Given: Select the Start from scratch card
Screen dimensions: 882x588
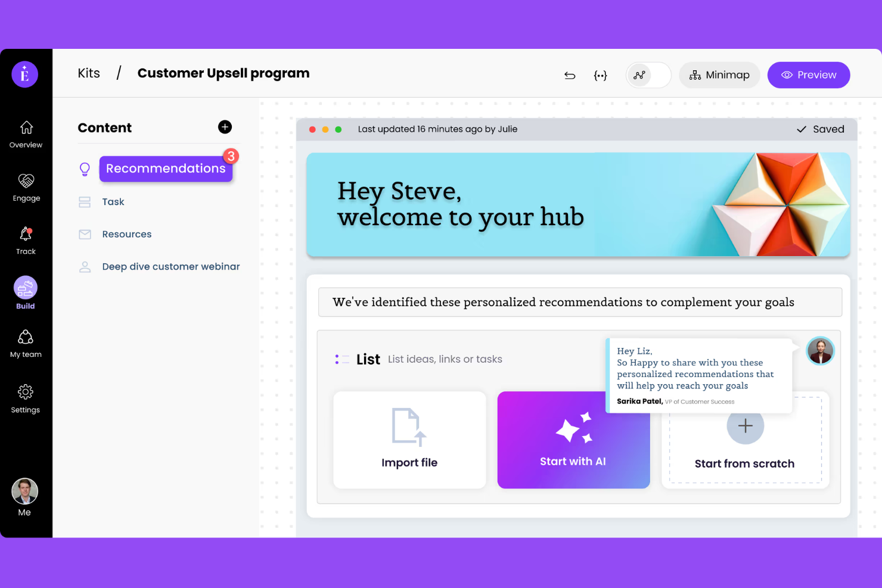Looking at the screenshot, I should [744, 440].
